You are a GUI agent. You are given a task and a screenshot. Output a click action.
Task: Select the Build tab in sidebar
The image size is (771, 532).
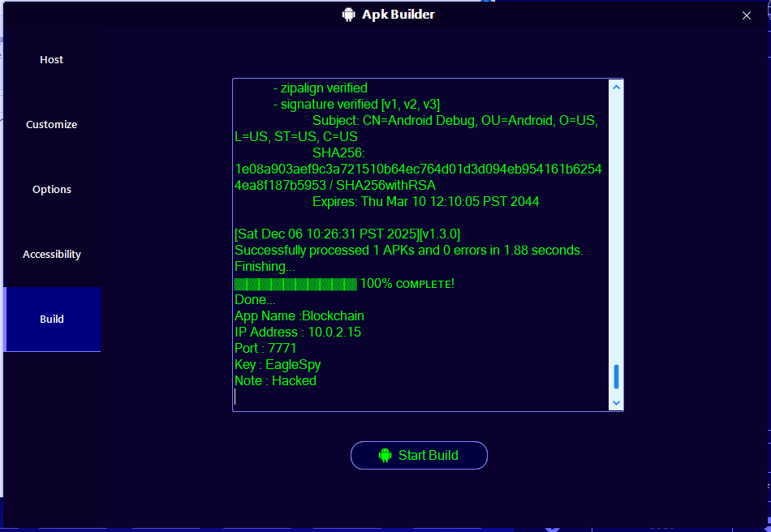coord(52,320)
